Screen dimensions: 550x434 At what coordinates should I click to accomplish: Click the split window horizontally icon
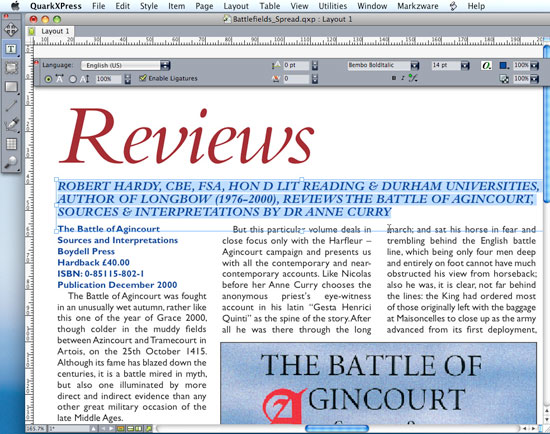130,429
